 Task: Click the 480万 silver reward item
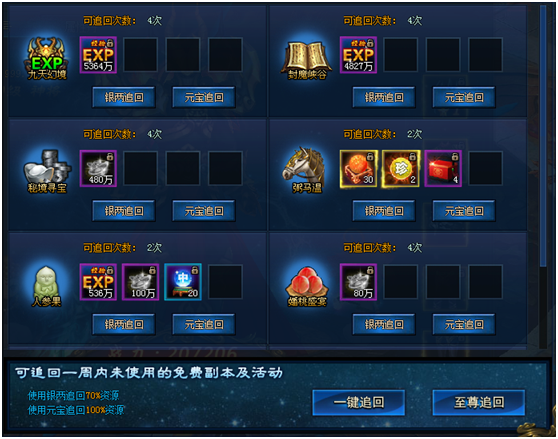point(98,168)
